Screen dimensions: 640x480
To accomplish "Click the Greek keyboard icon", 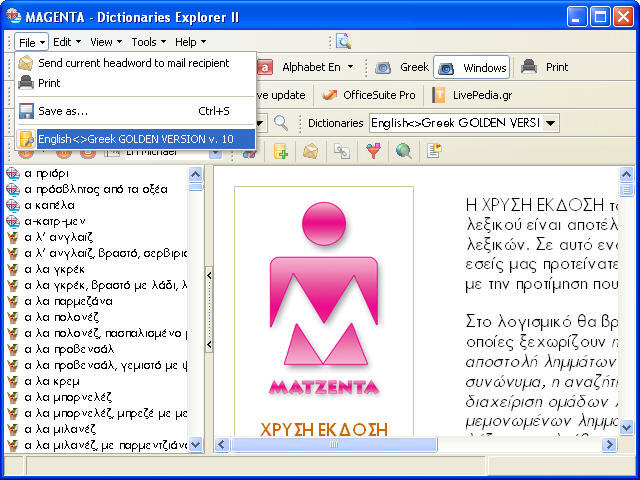I will 382,67.
